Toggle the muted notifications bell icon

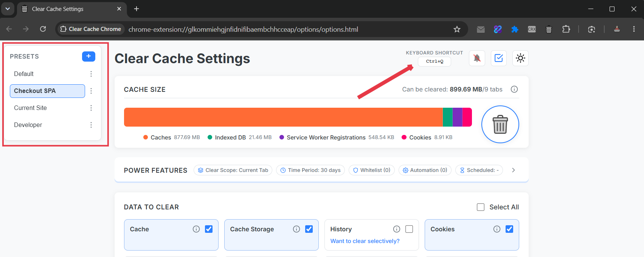click(x=477, y=58)
